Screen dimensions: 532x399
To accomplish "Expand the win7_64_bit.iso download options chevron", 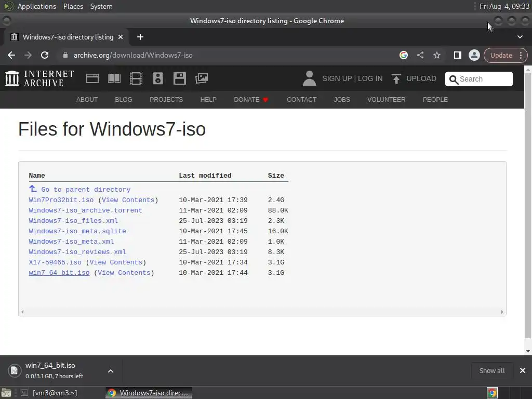I will click(x=111, y=371).
